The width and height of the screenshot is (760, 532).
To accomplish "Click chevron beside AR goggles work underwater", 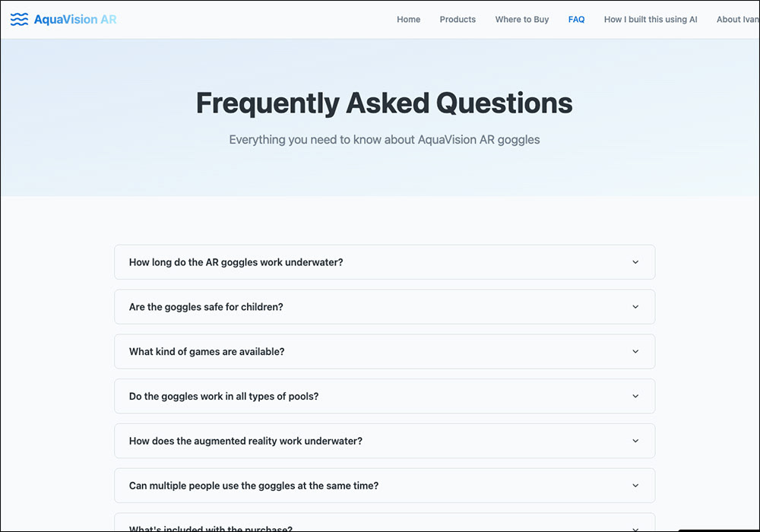I will click(x=635, y=262).
